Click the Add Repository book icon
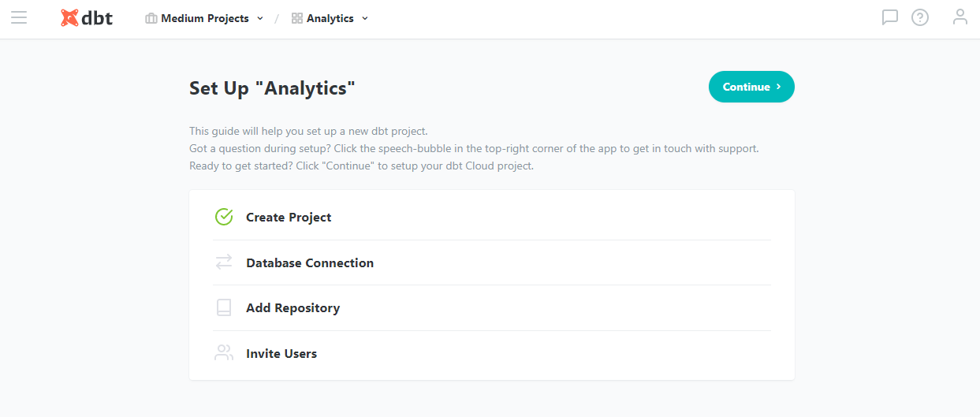This screenshot has width=980, height=417. 224,307
